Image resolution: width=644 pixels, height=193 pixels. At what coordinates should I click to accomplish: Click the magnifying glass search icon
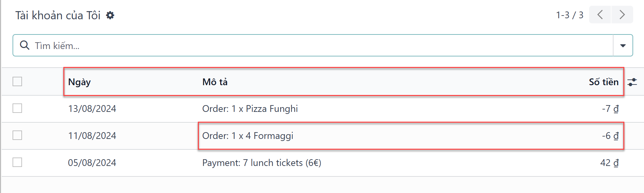[24, 45]
